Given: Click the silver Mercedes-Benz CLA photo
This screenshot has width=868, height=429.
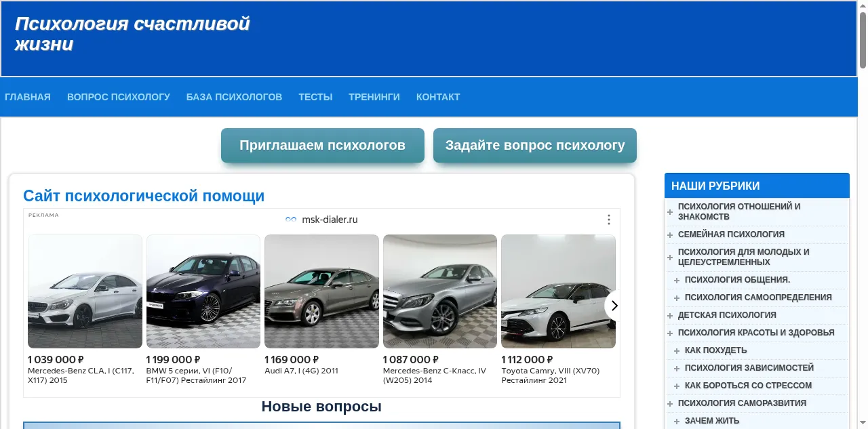Looking at the screenshot, I should click(x=85, y=291).
